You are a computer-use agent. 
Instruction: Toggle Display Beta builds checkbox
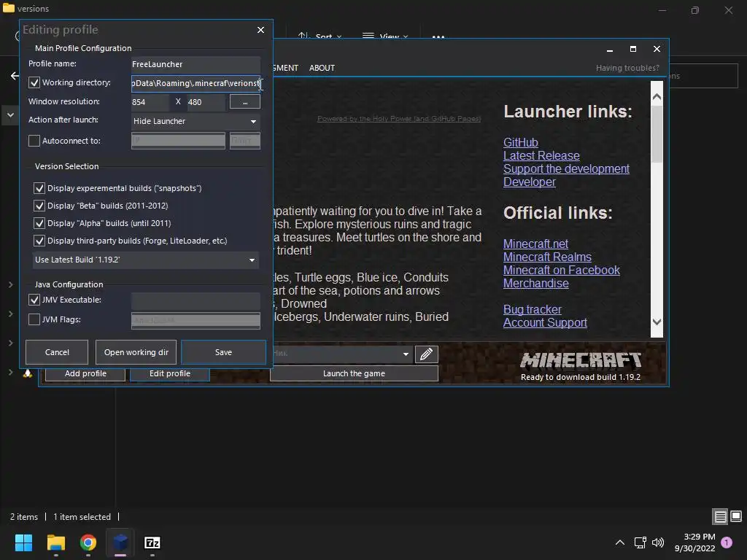[39, 206]
